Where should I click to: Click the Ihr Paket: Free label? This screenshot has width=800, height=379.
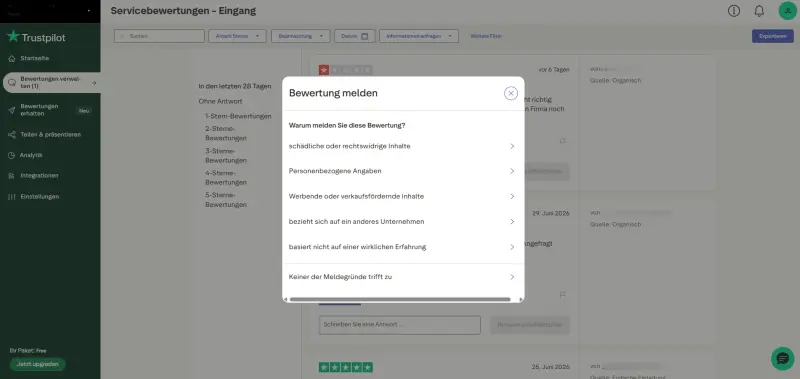tap(28, 351)
